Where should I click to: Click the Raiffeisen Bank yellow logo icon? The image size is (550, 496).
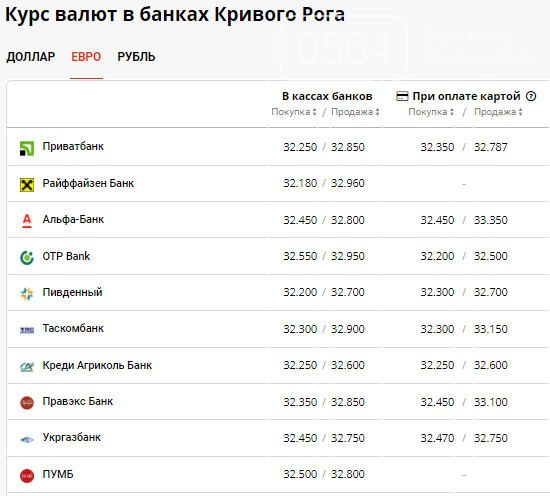pyautogui.click(x=27, y=185)
